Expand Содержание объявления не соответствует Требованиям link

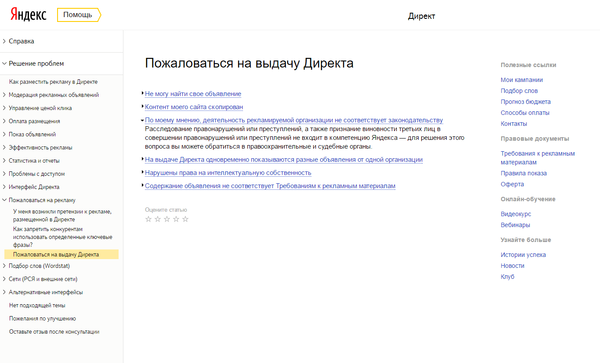(270, 186)
